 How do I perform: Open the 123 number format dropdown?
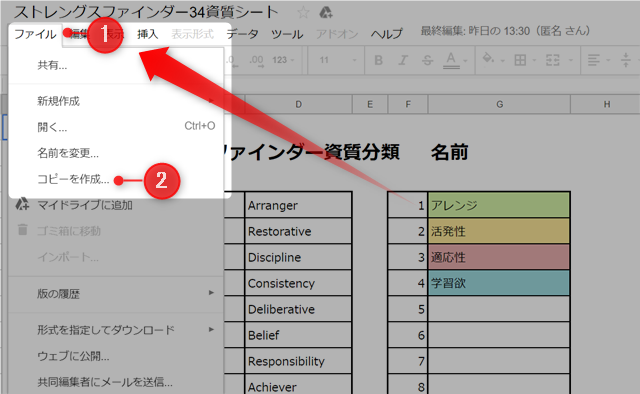tap(283, 60)
